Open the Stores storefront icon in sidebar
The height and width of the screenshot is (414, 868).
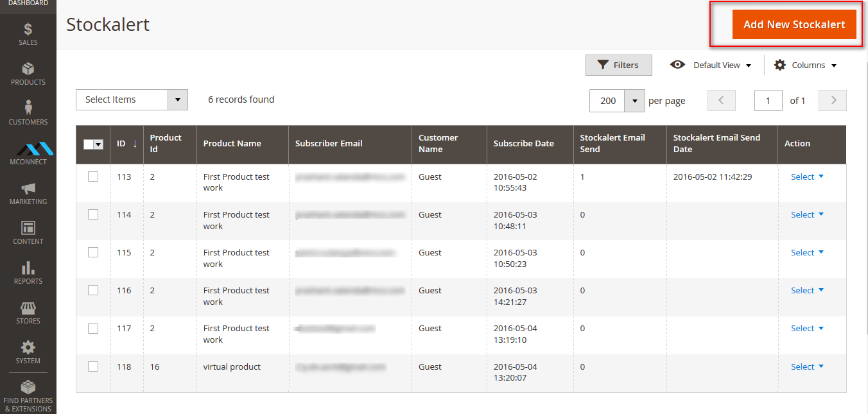(x=28, y=308)
